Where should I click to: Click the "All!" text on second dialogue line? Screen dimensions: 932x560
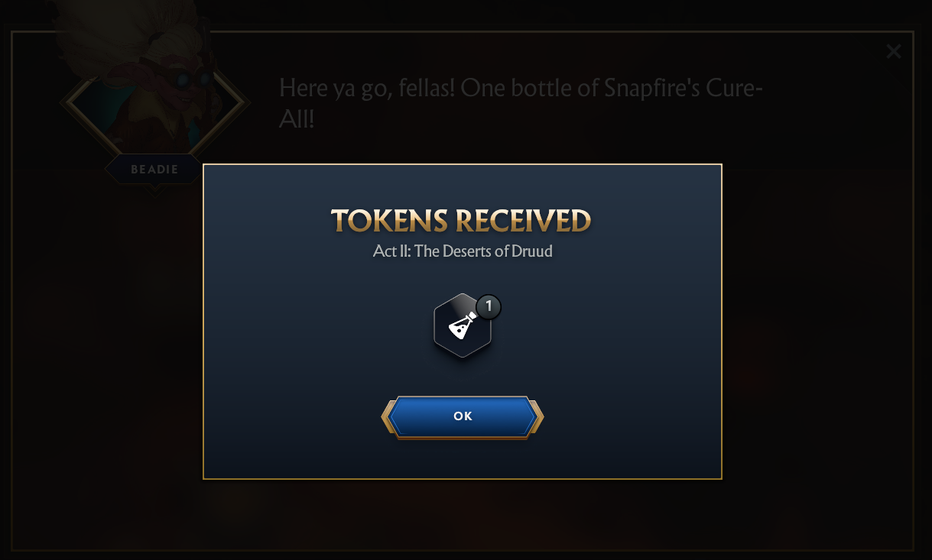297,119
